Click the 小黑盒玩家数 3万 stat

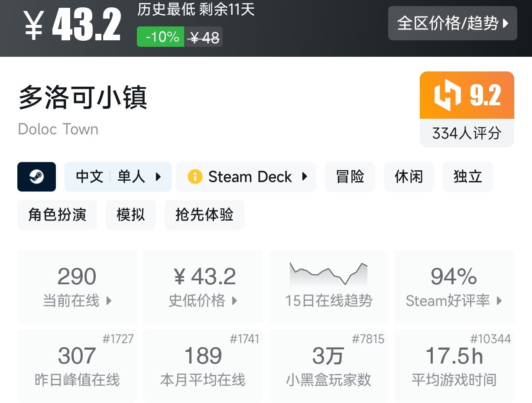click(x=328, y=366)
